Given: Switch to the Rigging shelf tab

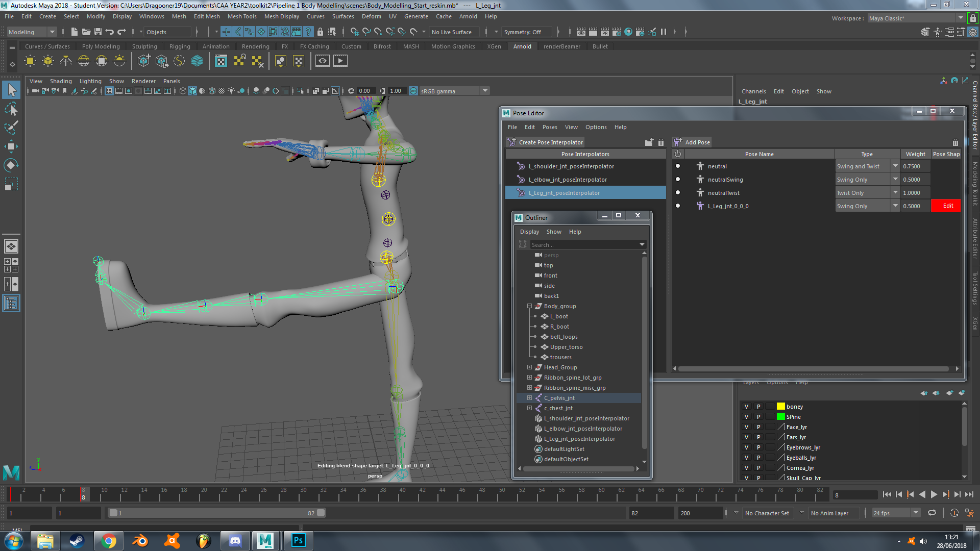Looking at the screenshot, I should tap(180, 46).
